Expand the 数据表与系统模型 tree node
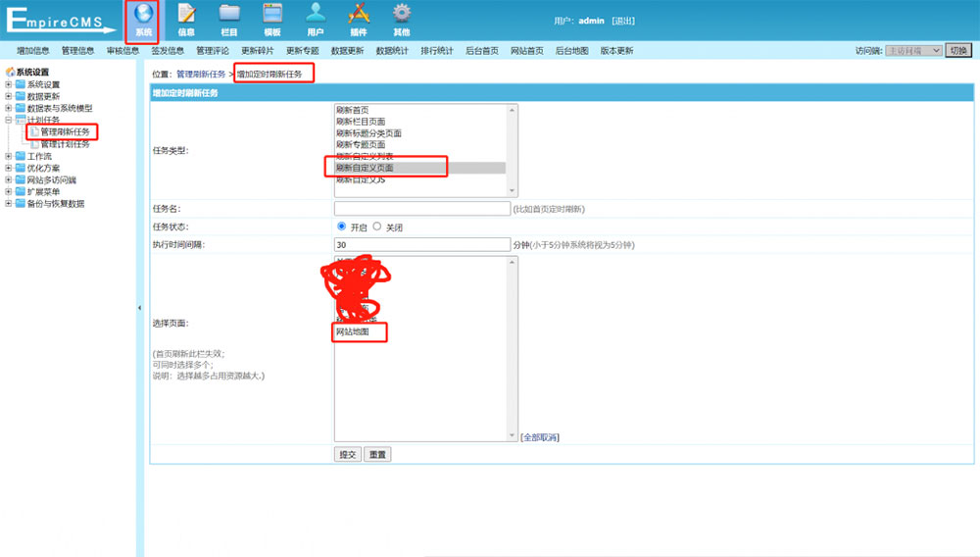 tap(8, 108)
